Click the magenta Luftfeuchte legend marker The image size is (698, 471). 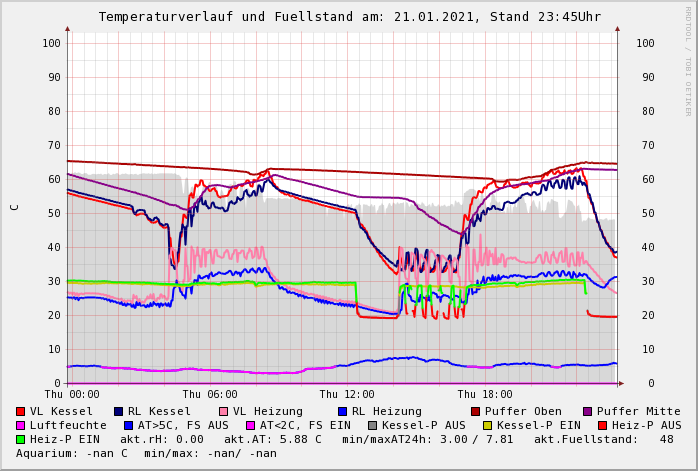21,425
